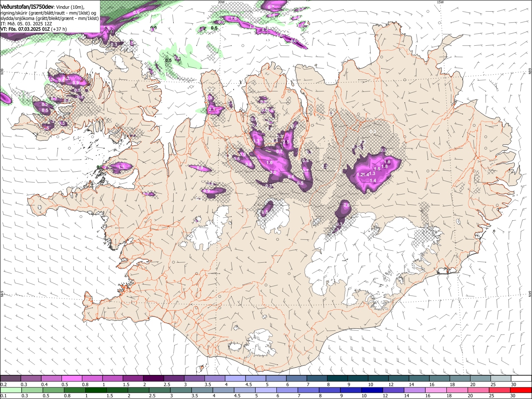Click the dark teal top-row swatch between 8 and 9

337,379
